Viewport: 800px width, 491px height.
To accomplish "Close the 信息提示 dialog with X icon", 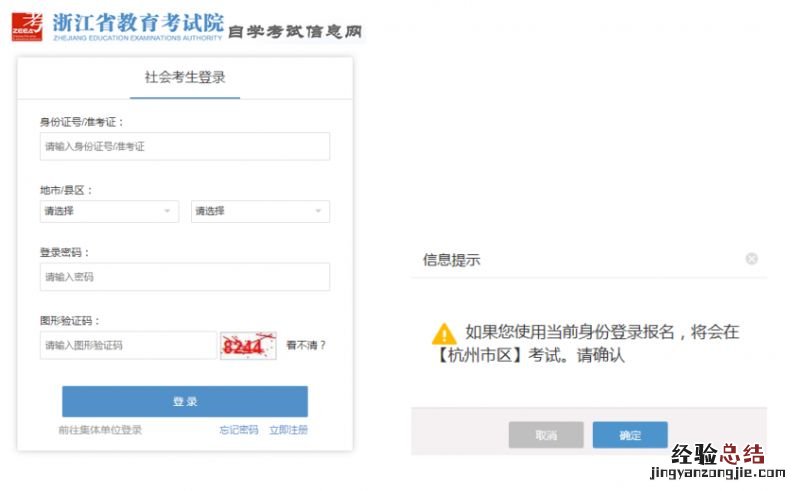I will (752, 259).
